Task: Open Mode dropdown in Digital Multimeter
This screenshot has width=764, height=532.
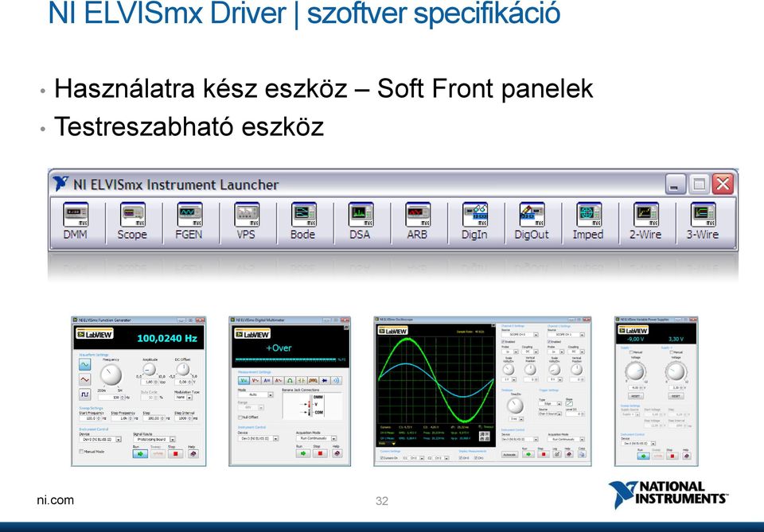Action: click(x=255, y=394)
